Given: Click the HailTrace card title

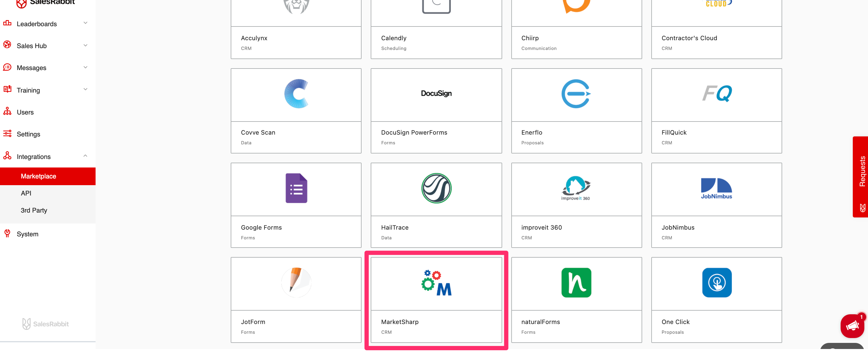Looking at the screenshot, I should click(394, 227).
